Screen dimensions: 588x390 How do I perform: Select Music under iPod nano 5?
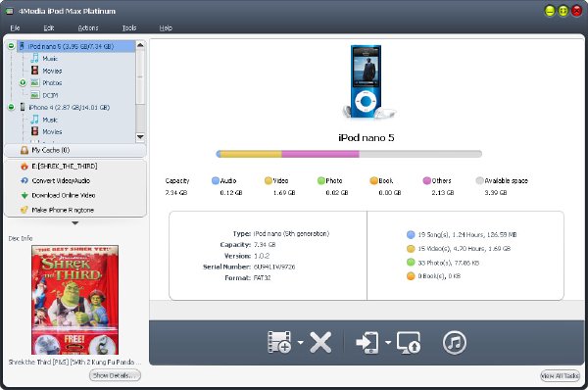(x=50, y=59)
